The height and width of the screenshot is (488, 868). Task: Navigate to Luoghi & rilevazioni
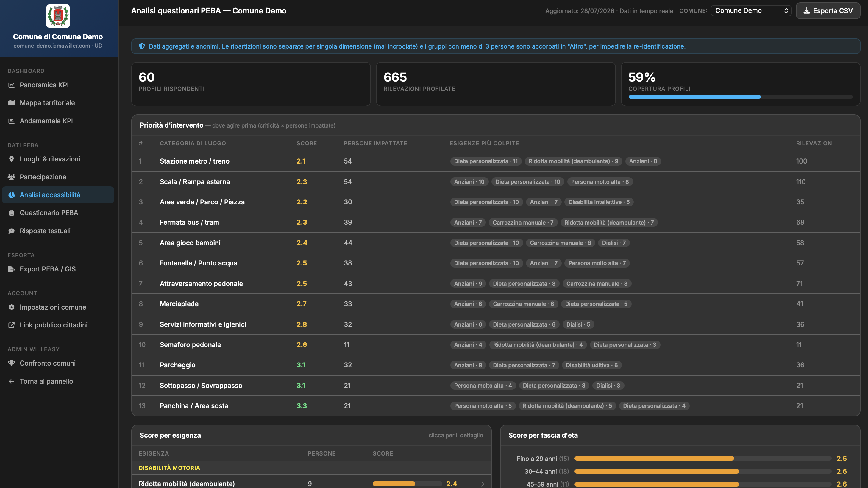point(58,159)
